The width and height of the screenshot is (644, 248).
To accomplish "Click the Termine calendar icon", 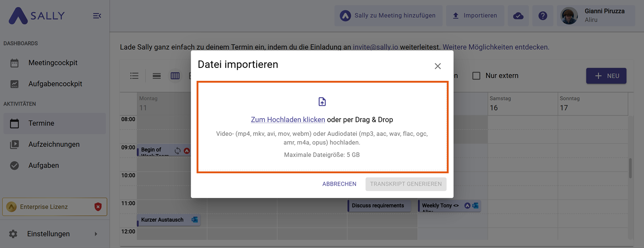I will coord(14,123).
